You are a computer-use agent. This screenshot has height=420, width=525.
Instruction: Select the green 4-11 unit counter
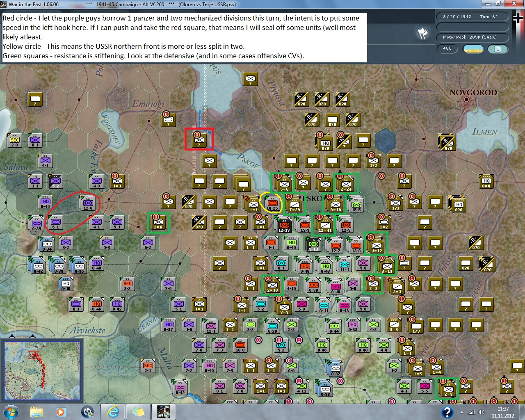(302, 387)
